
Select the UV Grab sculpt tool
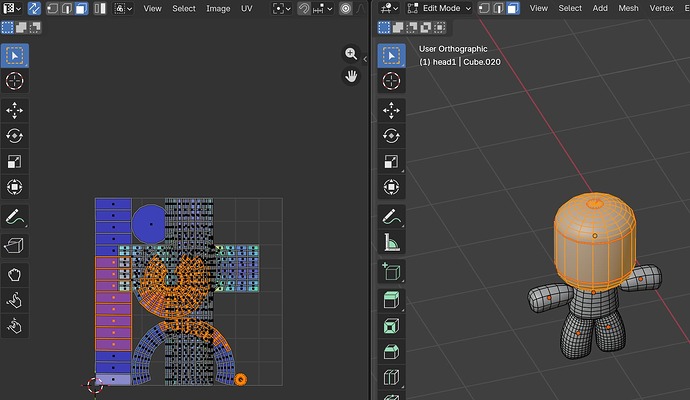tap(15, 275)
